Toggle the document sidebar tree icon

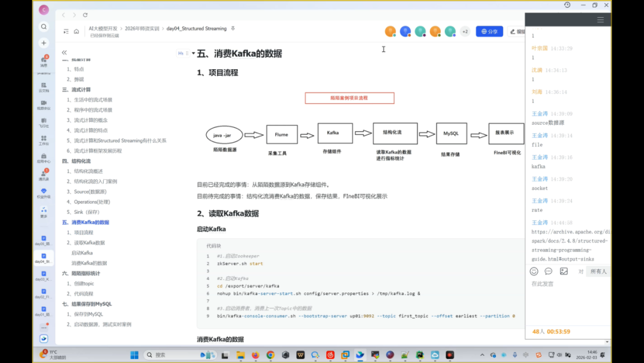coord(66,32)
